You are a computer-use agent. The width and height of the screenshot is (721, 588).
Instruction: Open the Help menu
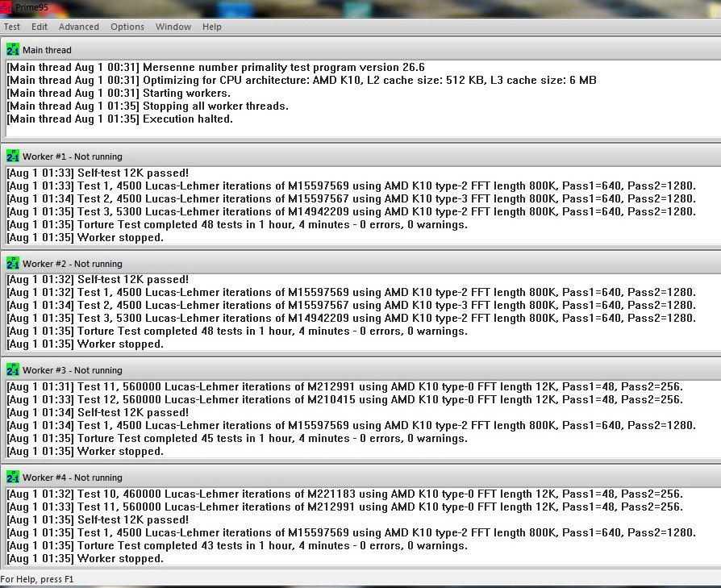pyautogui.click(x=212, y=27)
